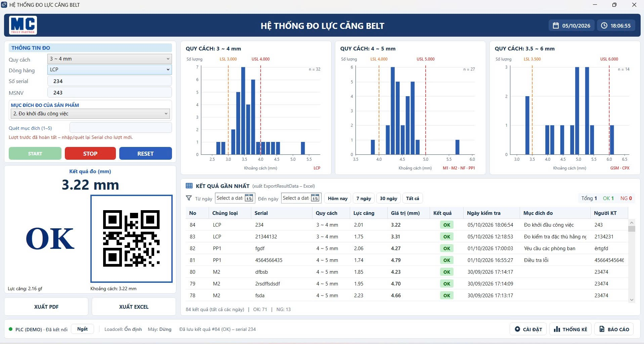Click the document icon in Báo cáo
Screen dimensions: 644x344
[602, 329]
